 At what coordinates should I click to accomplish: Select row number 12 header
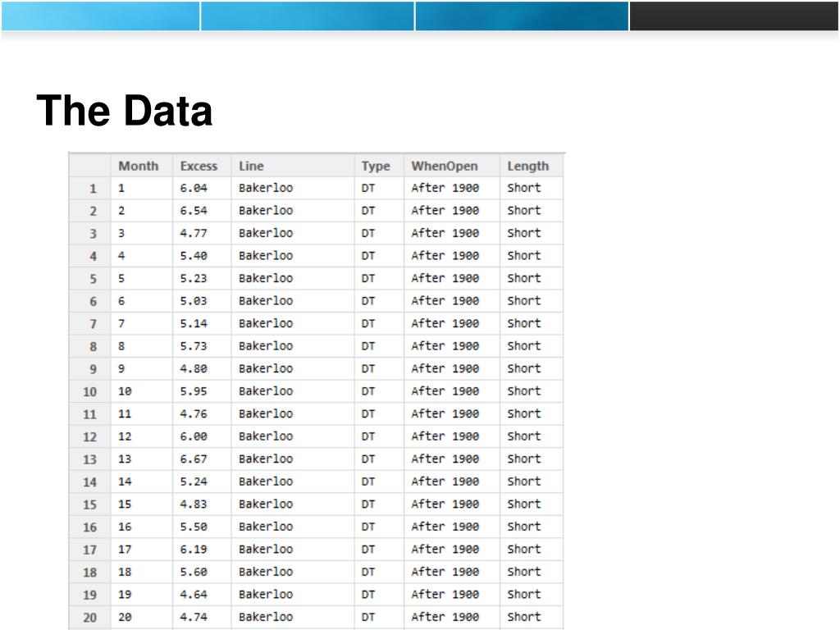(x=89, y=436)
